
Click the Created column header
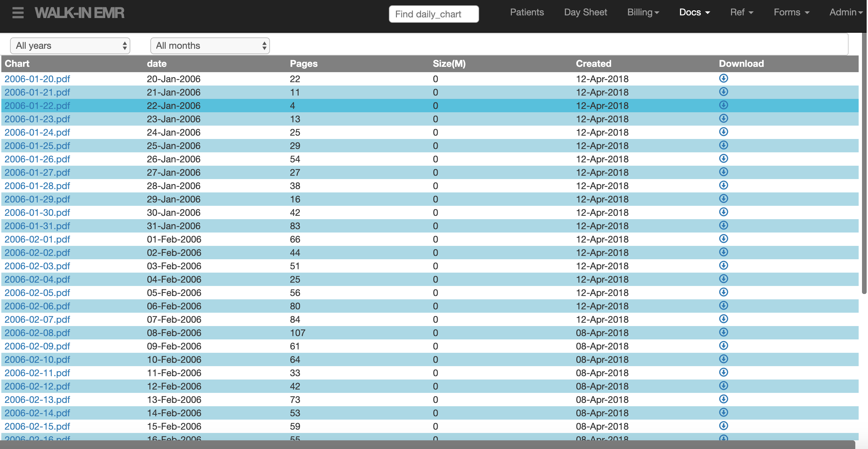click(x=593, y=64)
